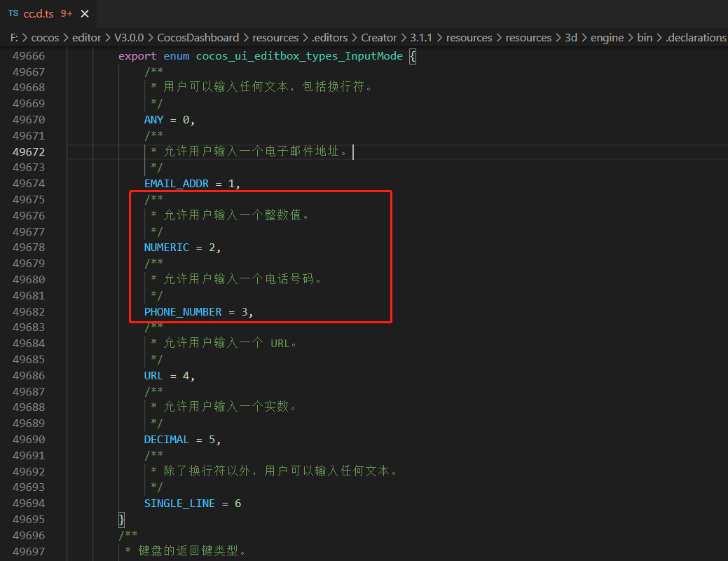Screen dimensions: 728x561
Task: Click line number 49695 in gutter
Action: click(29, 519)
